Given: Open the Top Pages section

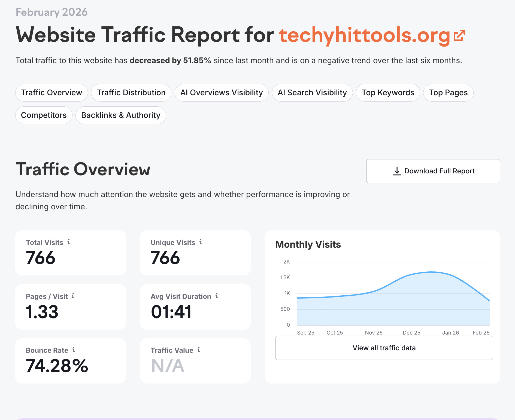Looking at the screenshot, I should pos(448,93).
